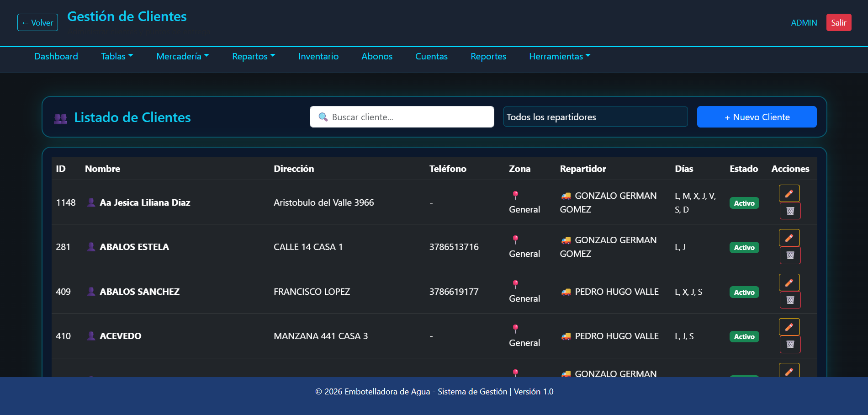Click pencil edit icon for ABALOS ESTELA
This screenshot has height=415, width=868.
click(789, 238)
